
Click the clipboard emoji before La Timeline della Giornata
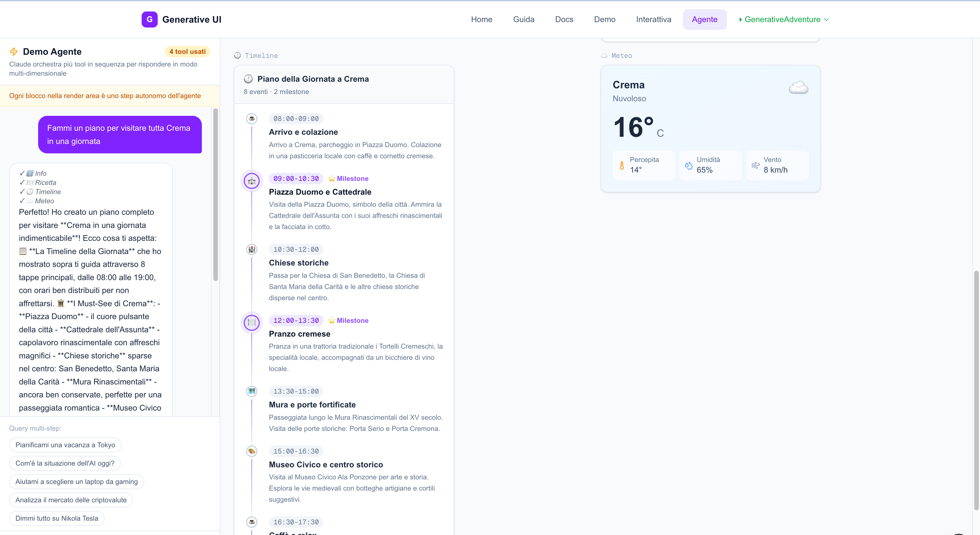pos(23,251)
